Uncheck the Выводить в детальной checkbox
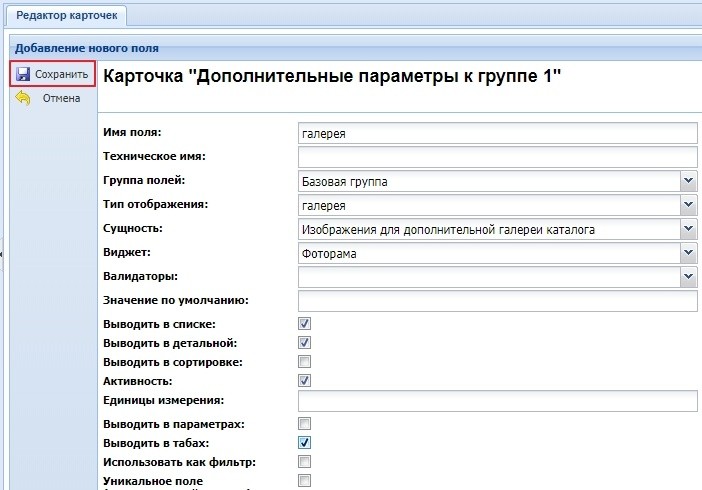 point(305,343)
